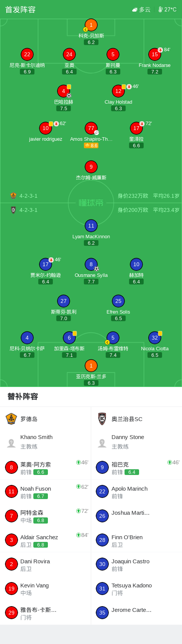Screen dimensions: 182x644
Task: Select substitute 莱奥-阿方索 row
Action: [46, 467]
